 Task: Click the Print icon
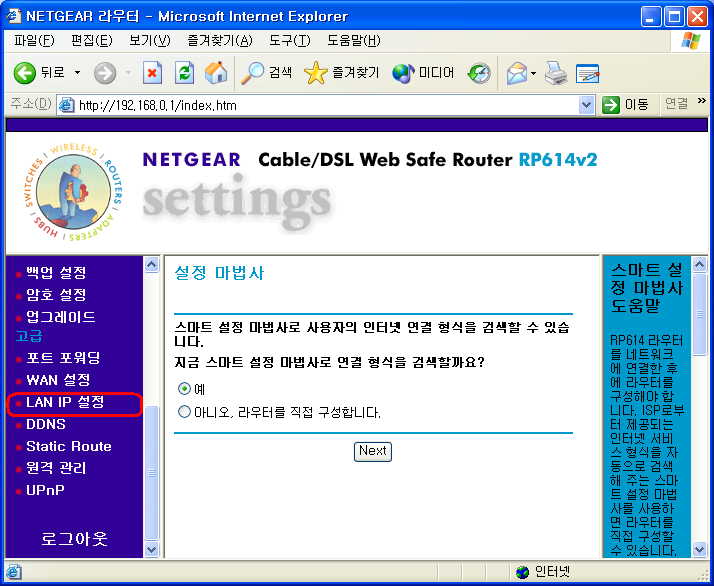click(x=556, y=73)
